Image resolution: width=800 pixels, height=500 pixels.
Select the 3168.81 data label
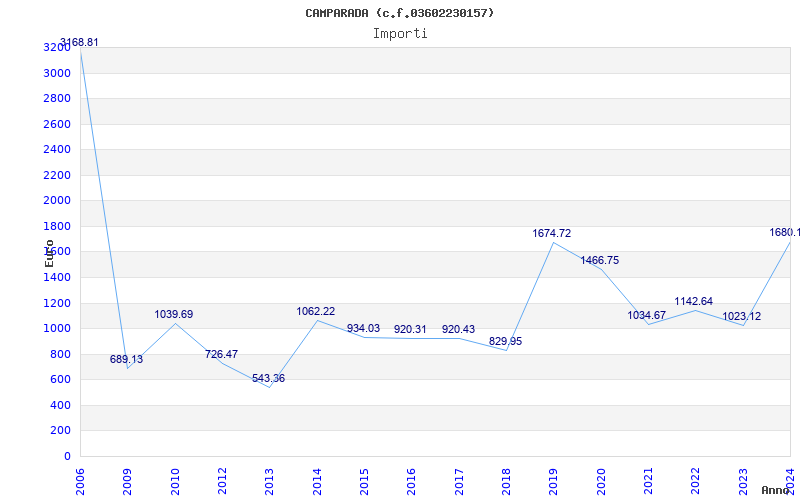[79, 42]
